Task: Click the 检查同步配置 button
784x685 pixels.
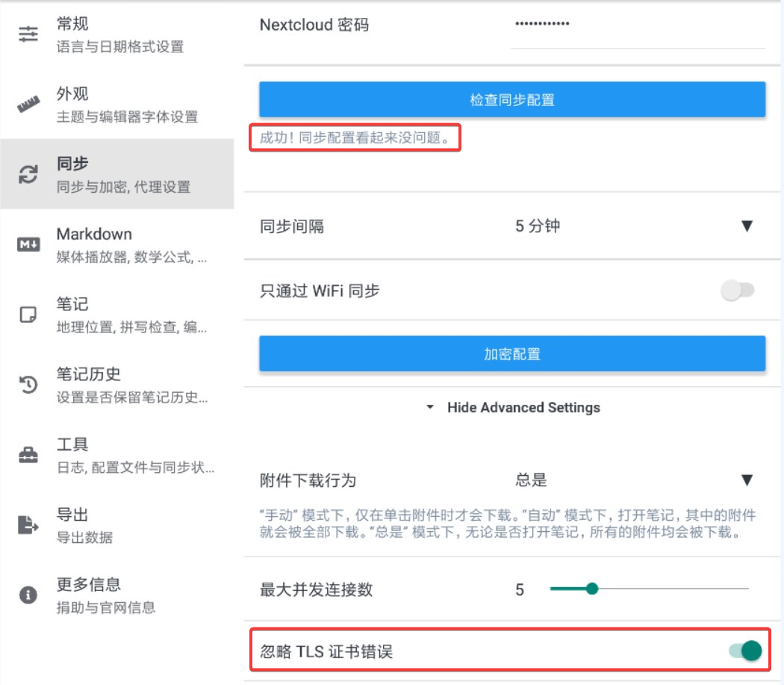Action: click(x=512, y=99)
